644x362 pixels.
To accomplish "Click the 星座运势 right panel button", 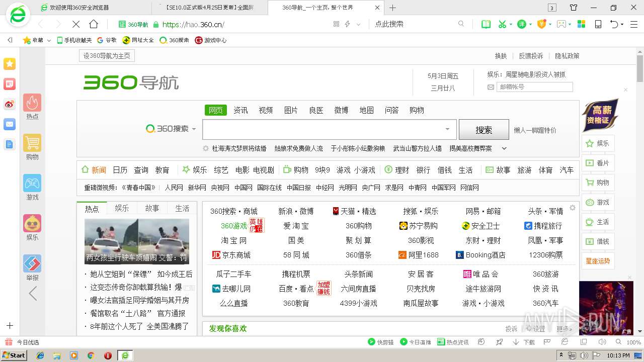I will [x=598, y=261].
